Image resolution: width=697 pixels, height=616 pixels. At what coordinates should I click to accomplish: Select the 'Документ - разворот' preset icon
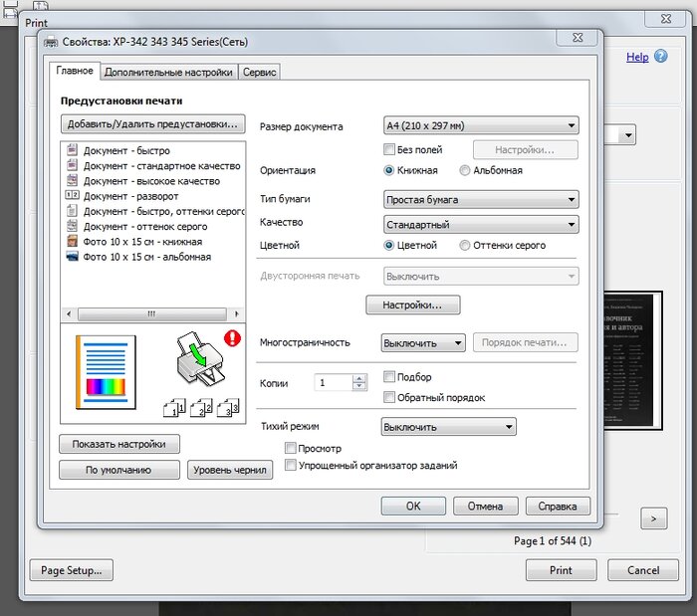click(72, 196)
